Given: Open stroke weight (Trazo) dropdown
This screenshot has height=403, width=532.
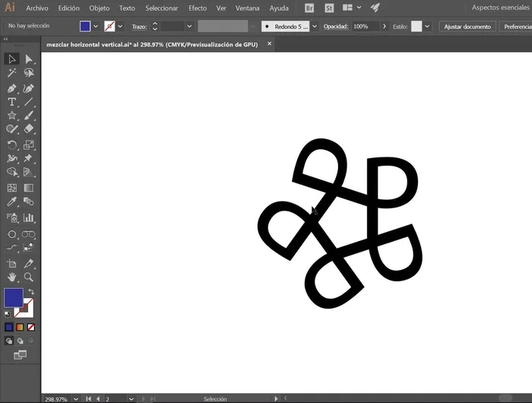Looking at the screenshot, I should [x=189, y=27].
